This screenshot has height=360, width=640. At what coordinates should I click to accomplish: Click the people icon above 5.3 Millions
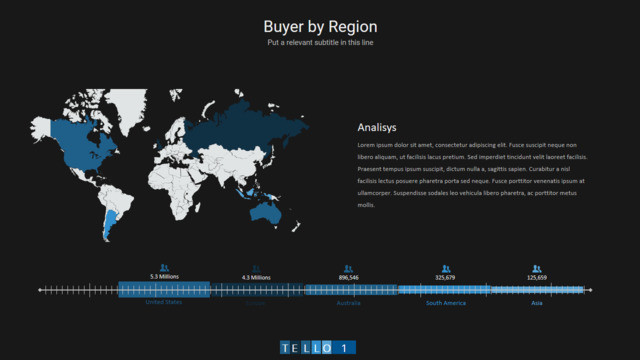(x=164, y=268)
